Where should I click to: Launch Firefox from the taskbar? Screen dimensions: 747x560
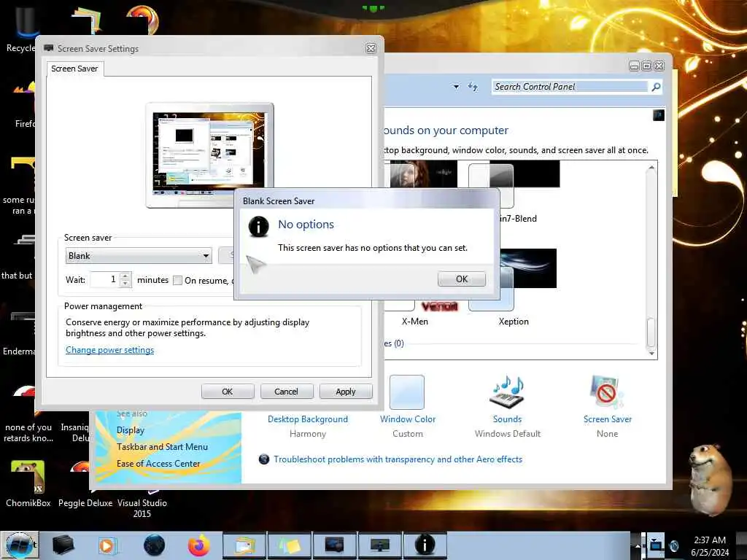(x=198, y=545)
